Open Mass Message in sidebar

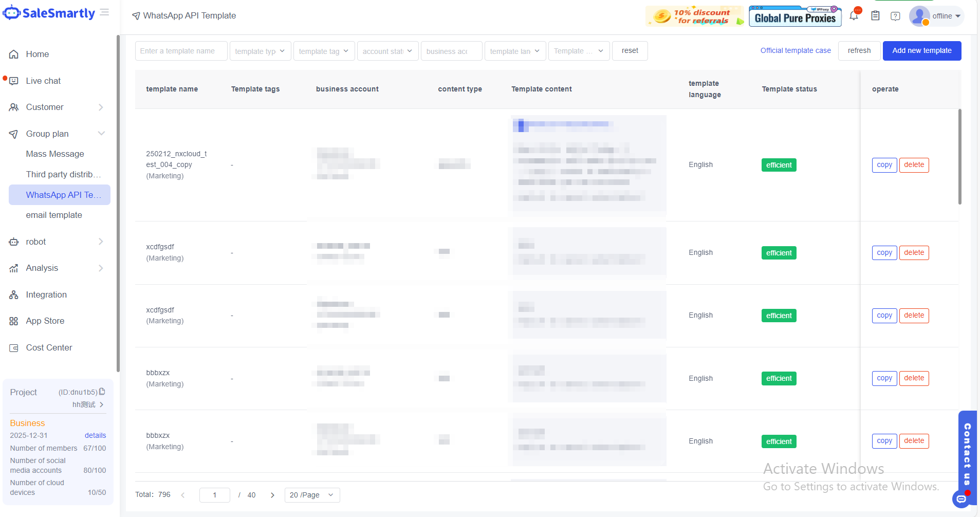(55, 154)
